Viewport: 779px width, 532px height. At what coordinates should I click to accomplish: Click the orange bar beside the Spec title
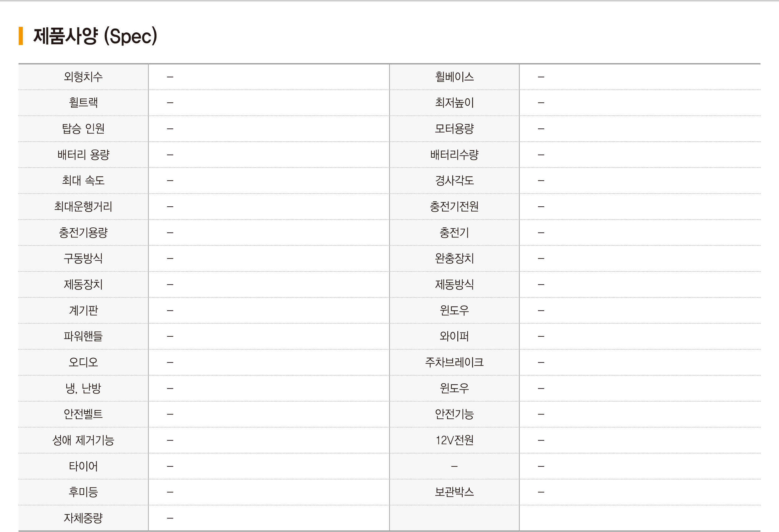(x=21, y=36)
